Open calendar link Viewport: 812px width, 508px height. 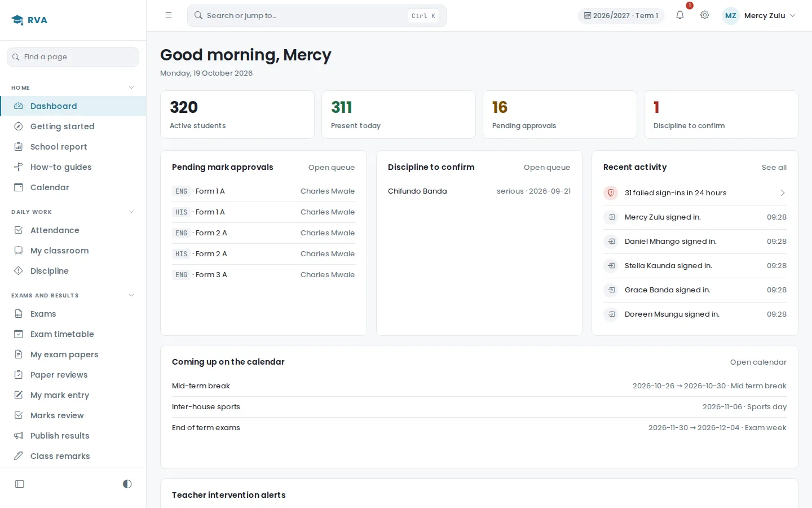(758, 362)
